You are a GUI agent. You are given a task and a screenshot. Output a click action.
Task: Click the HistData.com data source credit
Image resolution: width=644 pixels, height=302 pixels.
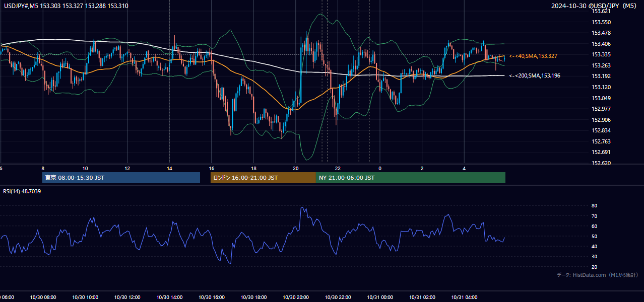point(598,275)
